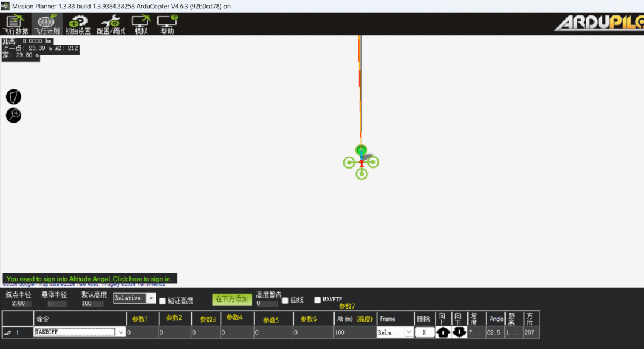This screenshot has height=349, width=644.
Task: Click the 在下方添加 add below button
Action: tap(232, 299)
